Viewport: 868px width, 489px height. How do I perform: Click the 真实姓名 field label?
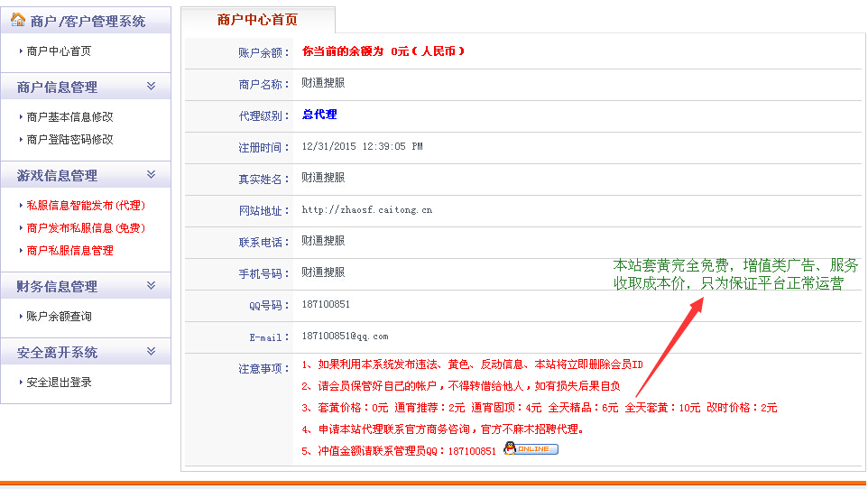click(x=263, y=179)
